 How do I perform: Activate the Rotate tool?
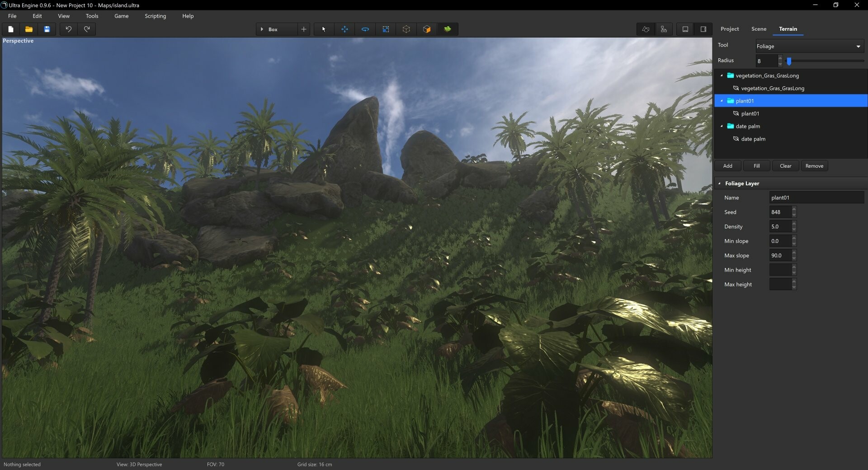click(365, 29)
